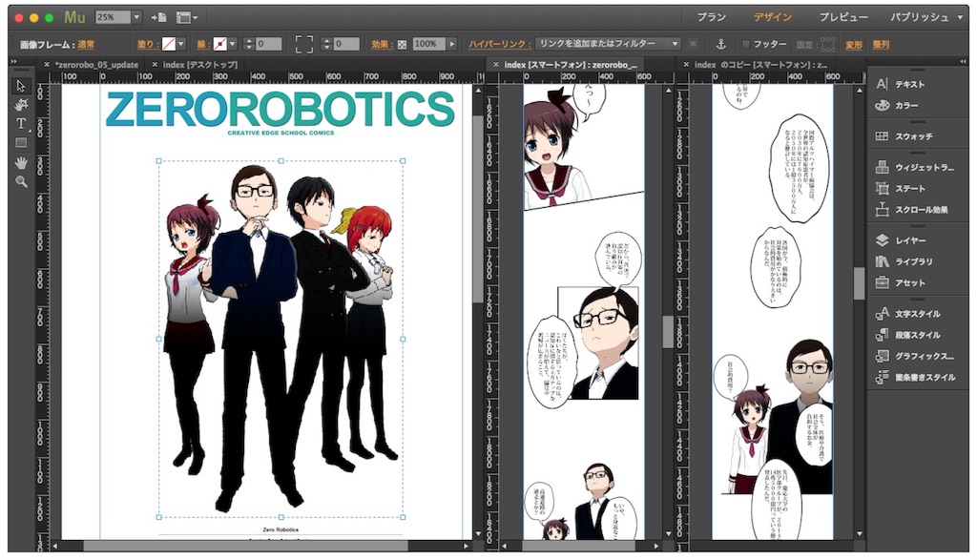Click the anchor link icon
The width and height of the screenshot is (977, 560).
point(720,44)
